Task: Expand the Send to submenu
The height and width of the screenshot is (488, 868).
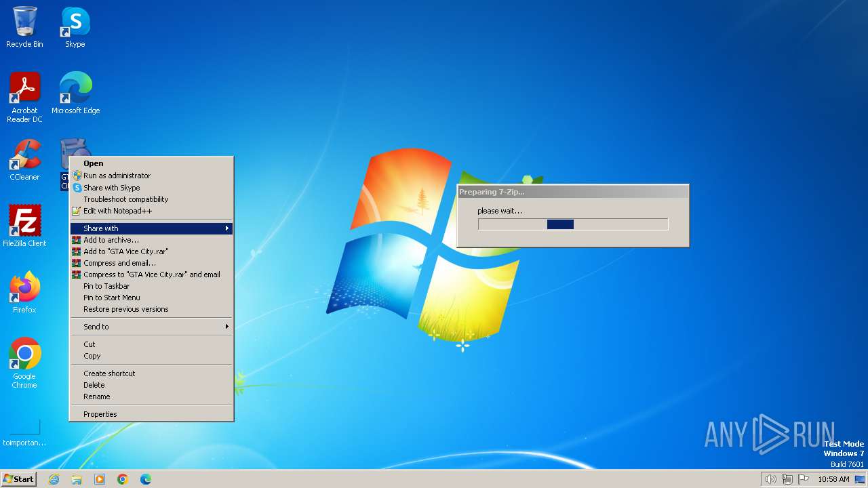Action: [152, 327]
